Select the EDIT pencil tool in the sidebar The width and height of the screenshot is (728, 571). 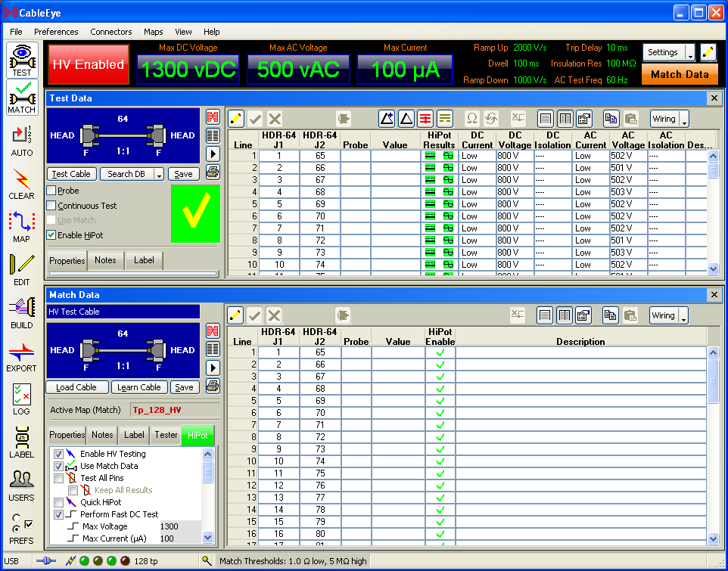point(22,271)
